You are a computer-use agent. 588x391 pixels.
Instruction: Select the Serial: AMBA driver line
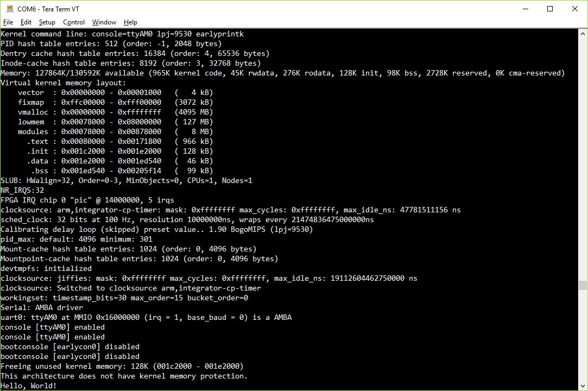point(42,307)
